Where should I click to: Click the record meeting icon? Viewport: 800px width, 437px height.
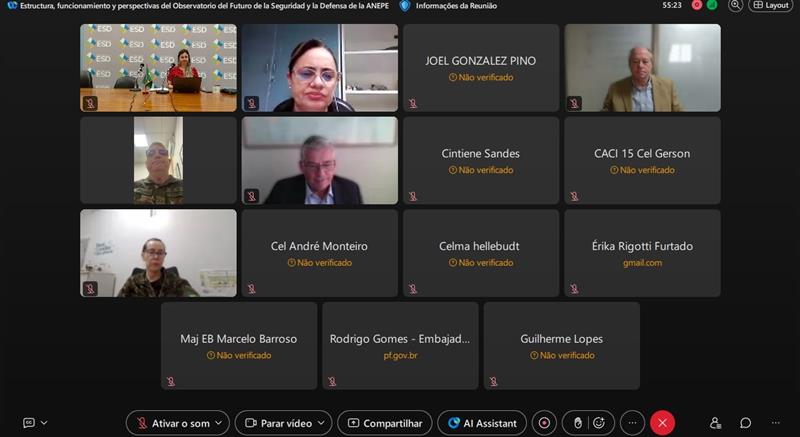pos(544,423)
